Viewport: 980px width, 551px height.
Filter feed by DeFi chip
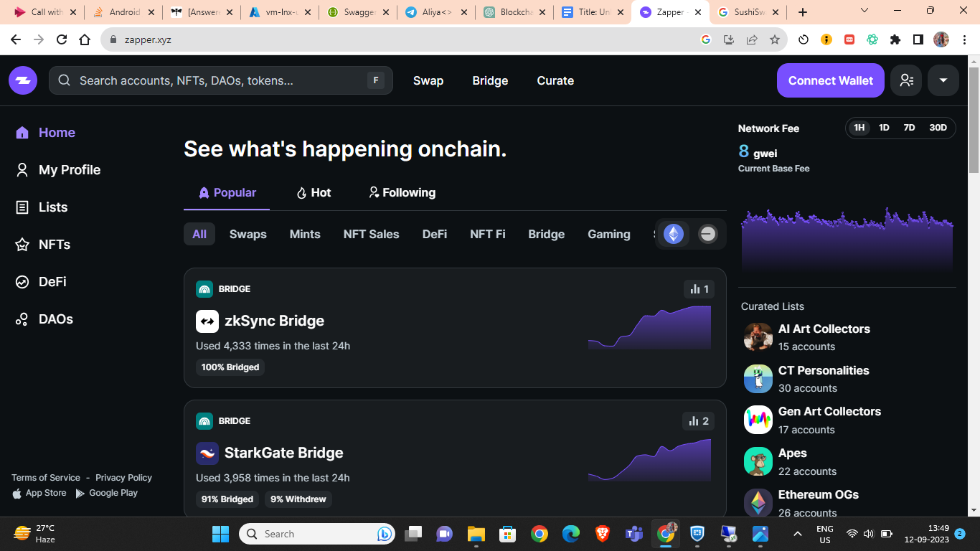point(435,234)
